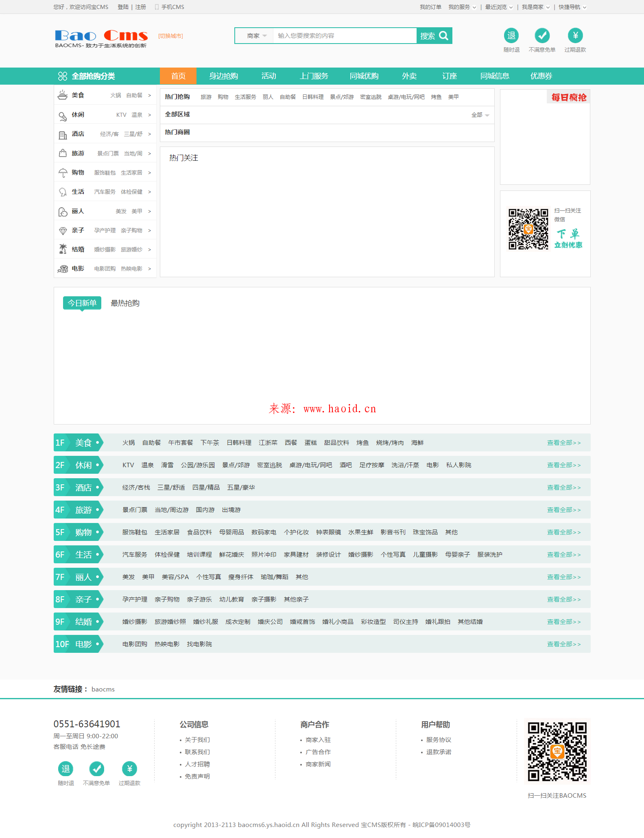Click the footer 随时退 icon
The width and height of the screenshot is (644, 838).
click(66, 769)
